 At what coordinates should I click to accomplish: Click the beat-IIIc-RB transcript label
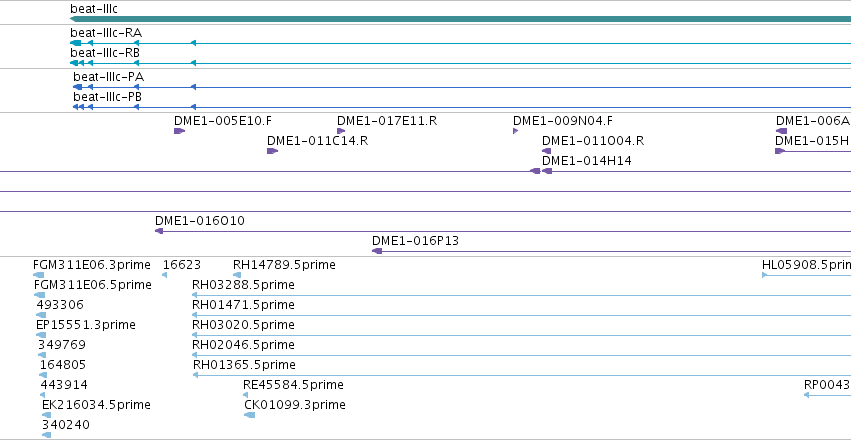click(105, 53)
